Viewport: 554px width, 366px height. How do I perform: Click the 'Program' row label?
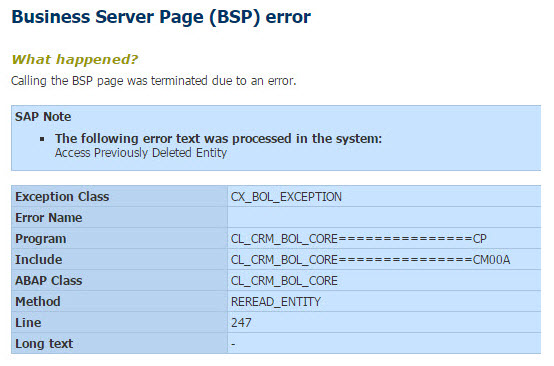coord(41,239)
